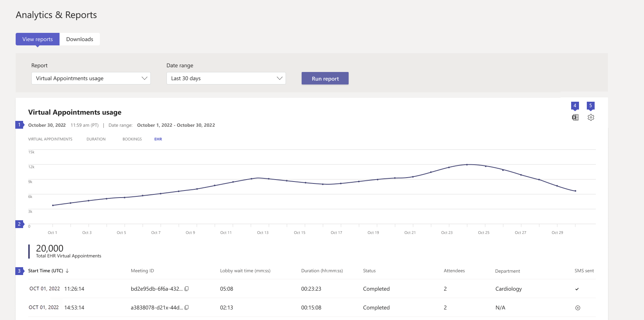This screenshot has width=644, height=320.
Task: Copy meeting ID bd2e95db-6f6a-432
Action: click(x=187, y=289)
